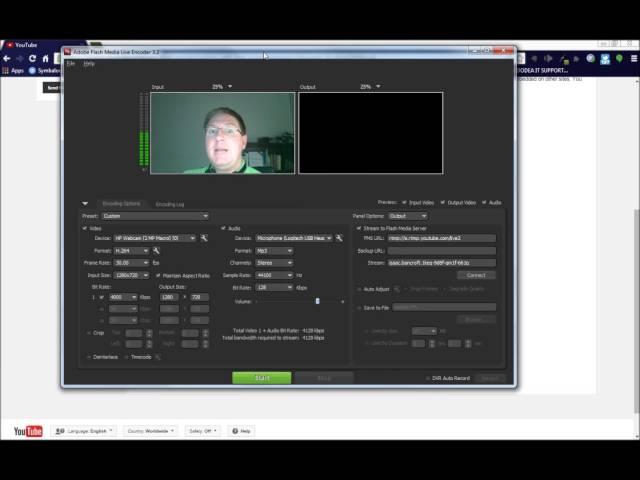Open the browser hamburger menu

pyautogui.click(x=634, y=58)
